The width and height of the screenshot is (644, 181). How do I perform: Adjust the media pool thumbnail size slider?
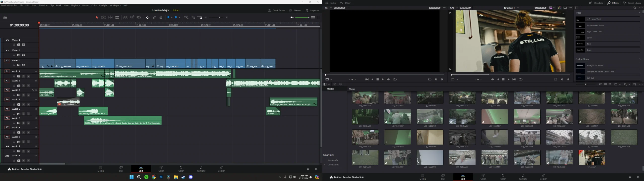[586, 84]
